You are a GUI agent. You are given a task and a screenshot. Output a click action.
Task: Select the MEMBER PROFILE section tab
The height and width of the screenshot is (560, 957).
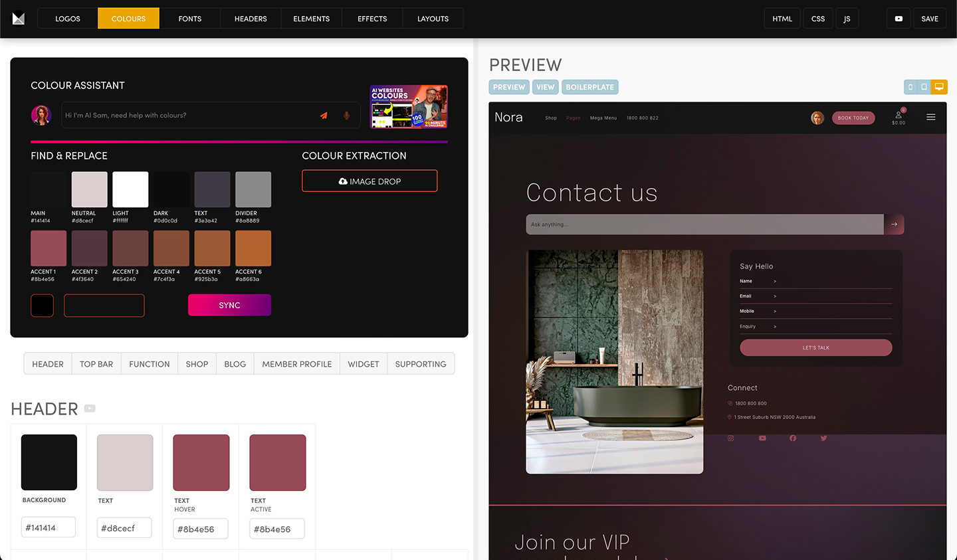296,364
